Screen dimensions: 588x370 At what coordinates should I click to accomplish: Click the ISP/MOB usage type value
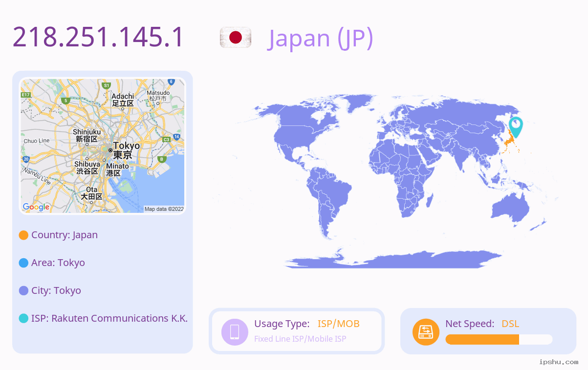(x=339, y=324)
